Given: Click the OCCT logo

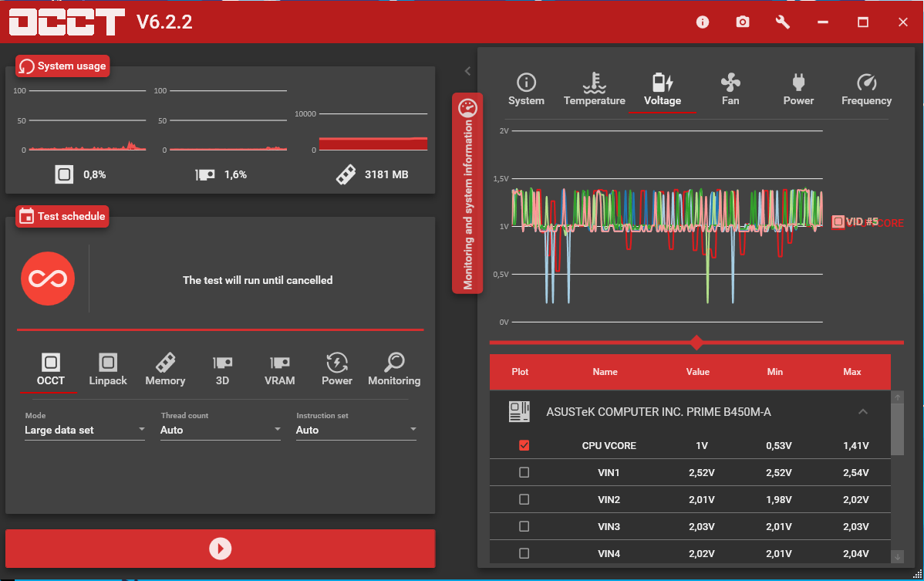Looking at the screenshot, I should [66, 22].
